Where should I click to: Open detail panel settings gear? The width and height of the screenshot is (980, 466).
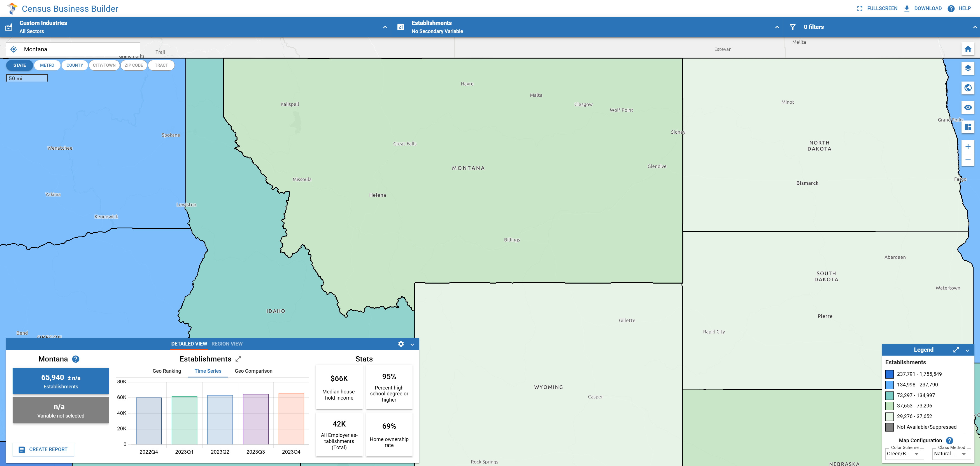pyautogui.click(x=401, y=344)
